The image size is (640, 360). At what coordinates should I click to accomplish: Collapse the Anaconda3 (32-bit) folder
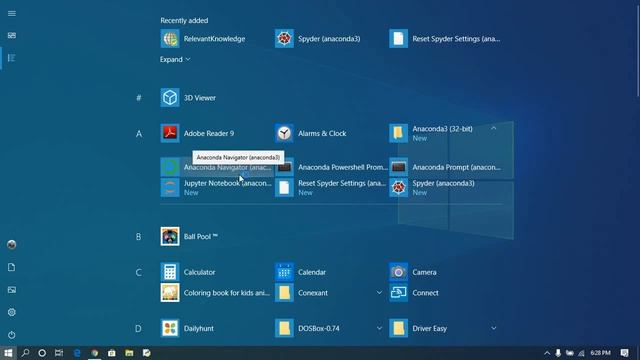493,129
